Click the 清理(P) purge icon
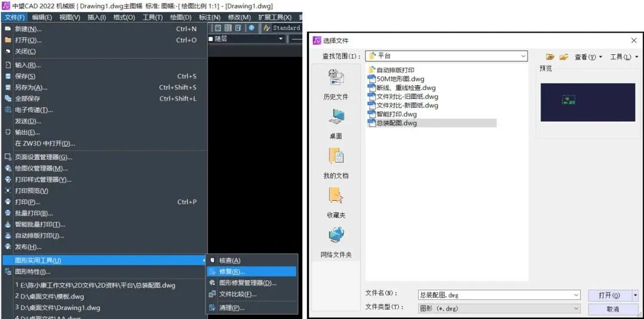 pos(212,308)
